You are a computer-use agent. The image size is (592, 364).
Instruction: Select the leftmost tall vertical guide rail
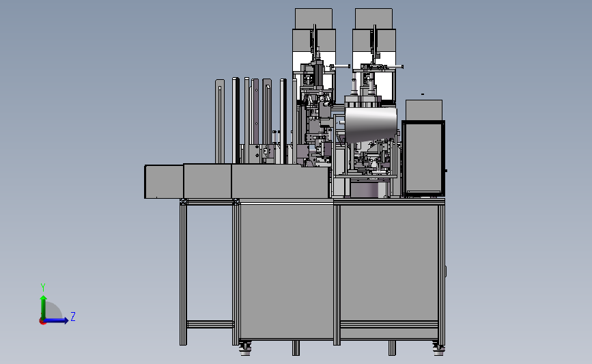pyautogui.click(x=220, y=121)
